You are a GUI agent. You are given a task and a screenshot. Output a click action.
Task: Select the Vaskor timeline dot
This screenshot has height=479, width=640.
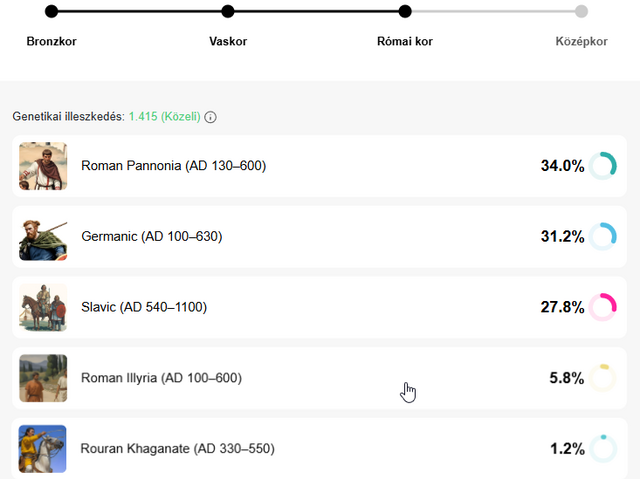pos(228,12)
